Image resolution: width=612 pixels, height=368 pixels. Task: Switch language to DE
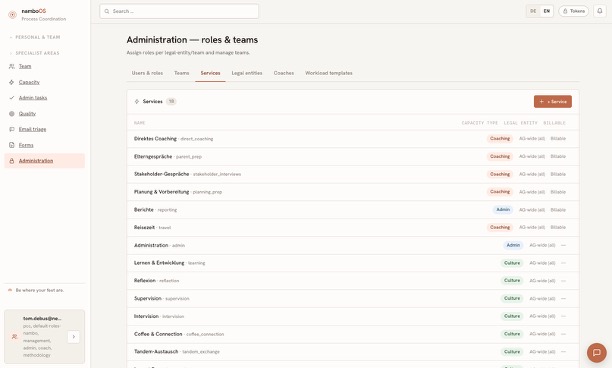pyautogui.click(x=533, y=11)
